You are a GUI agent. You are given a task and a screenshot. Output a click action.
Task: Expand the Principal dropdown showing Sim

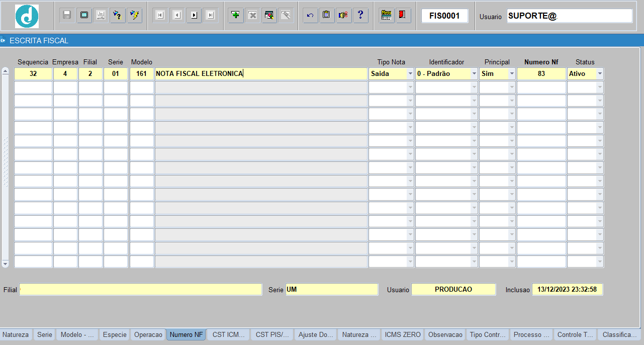497,73
